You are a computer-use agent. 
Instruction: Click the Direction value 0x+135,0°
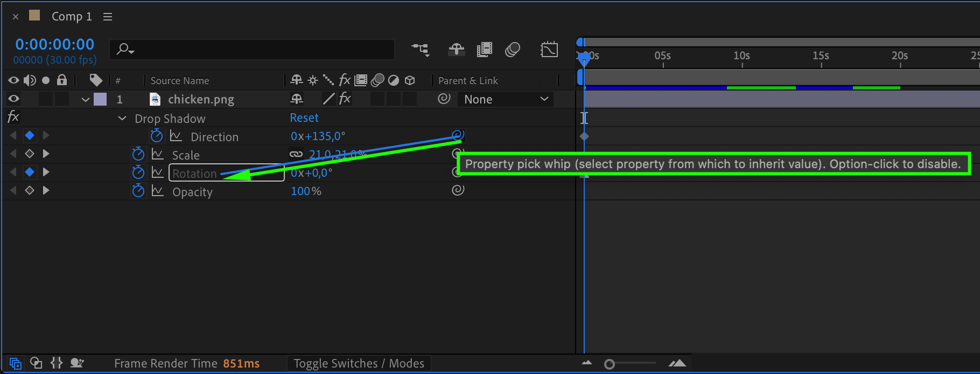[x=318, y=136]
